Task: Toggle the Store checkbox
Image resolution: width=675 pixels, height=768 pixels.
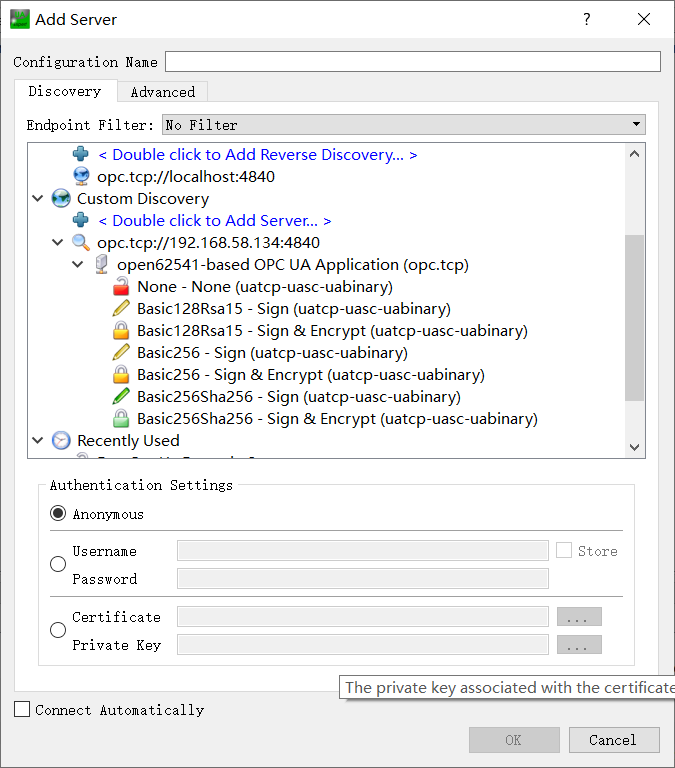Action: (x=564, y=551)
